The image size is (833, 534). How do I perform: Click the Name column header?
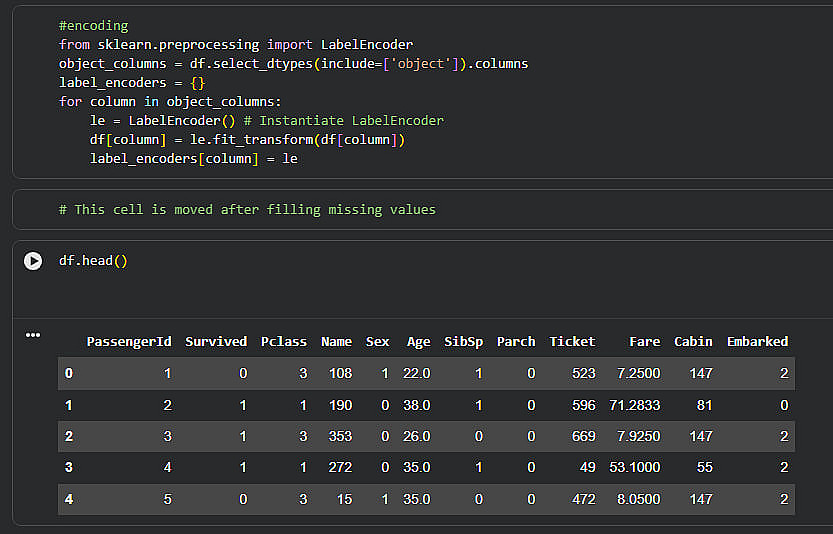tap(336, 342)
